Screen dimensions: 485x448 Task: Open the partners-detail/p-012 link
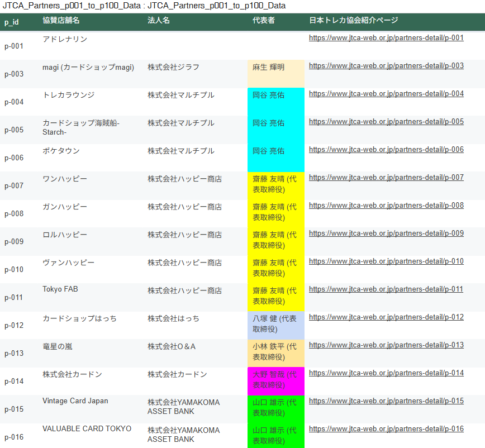click(386, 317)
